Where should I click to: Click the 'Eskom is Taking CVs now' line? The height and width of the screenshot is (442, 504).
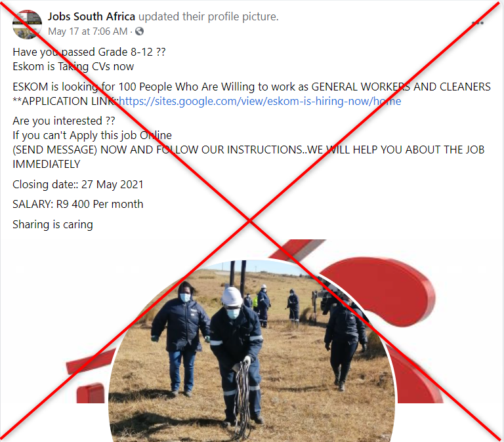(73, 66)
